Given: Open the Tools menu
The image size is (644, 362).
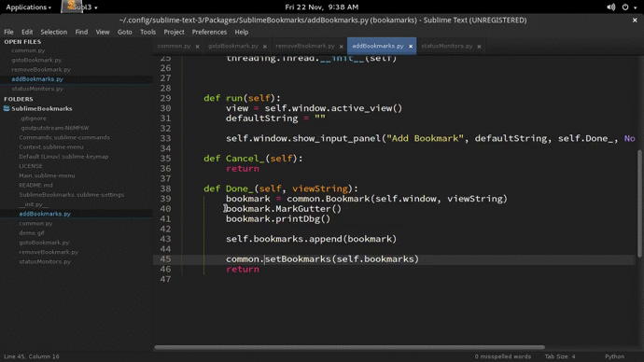Looking at the screenshot, I should 147,32.
